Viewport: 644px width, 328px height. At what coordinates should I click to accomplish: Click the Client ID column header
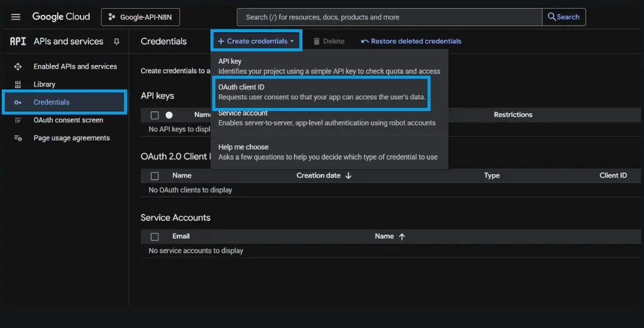tap(613, 175)
